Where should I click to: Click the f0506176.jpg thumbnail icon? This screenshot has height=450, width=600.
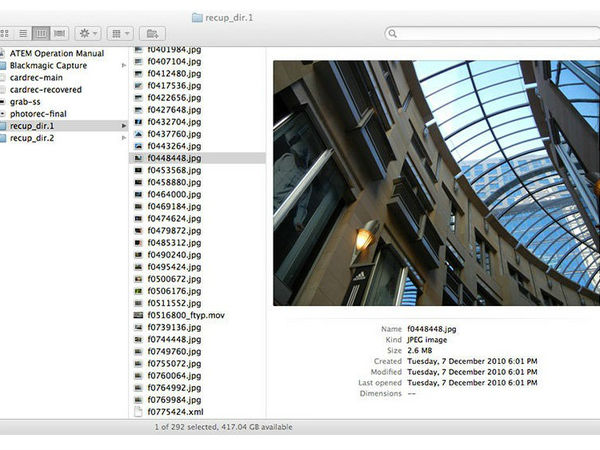138,290
